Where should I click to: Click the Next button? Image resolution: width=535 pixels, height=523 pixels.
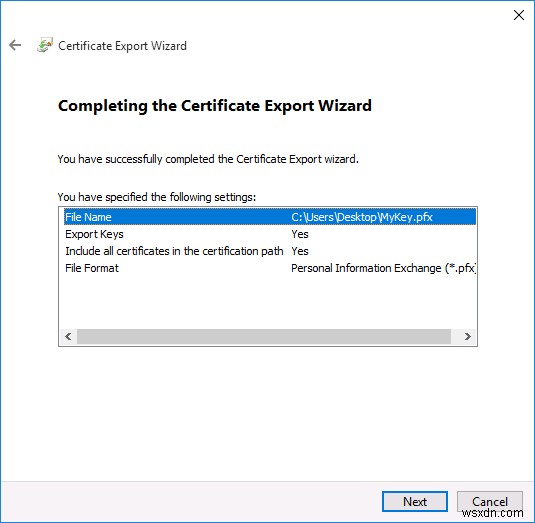coord(415,501)
